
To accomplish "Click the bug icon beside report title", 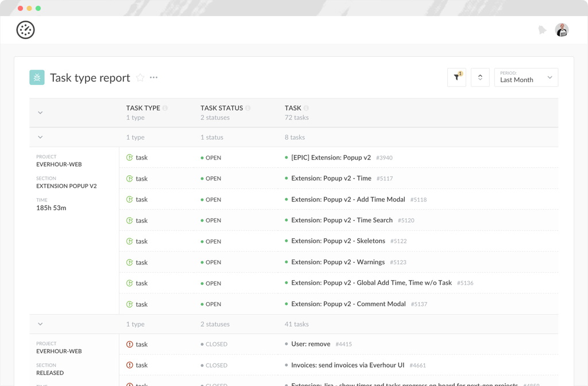I will pos(37,77).
